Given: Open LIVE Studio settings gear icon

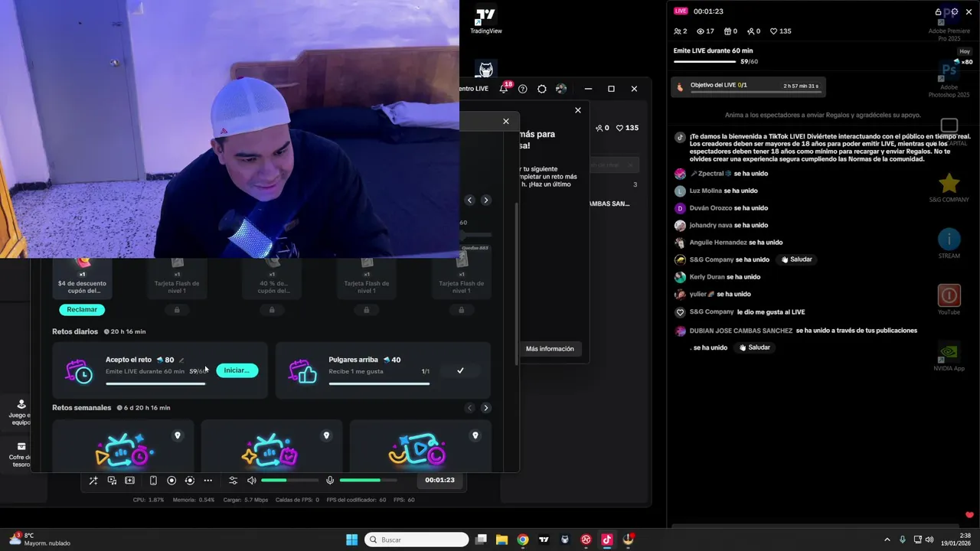Looking at the screenshot, I should coord(542,89).
